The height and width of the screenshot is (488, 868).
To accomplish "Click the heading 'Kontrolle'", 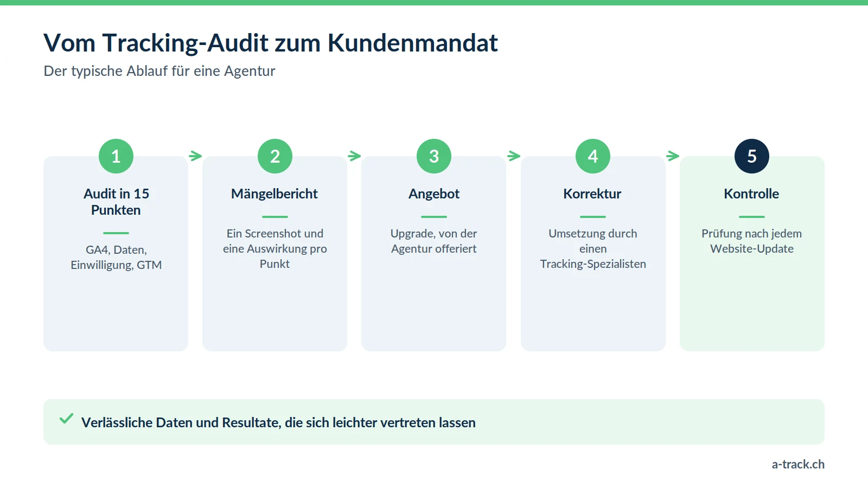I will point(751,194).
